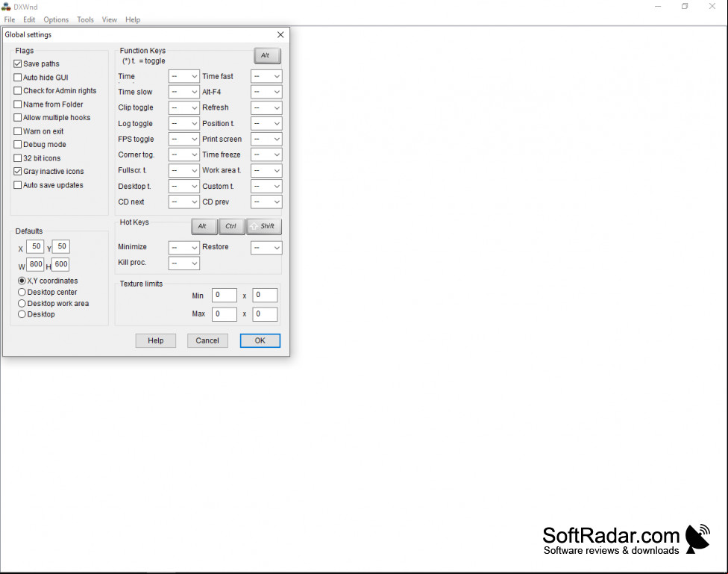728x574 pixels.
Task: Open the Help menu
Action: [x=133, y=19]
